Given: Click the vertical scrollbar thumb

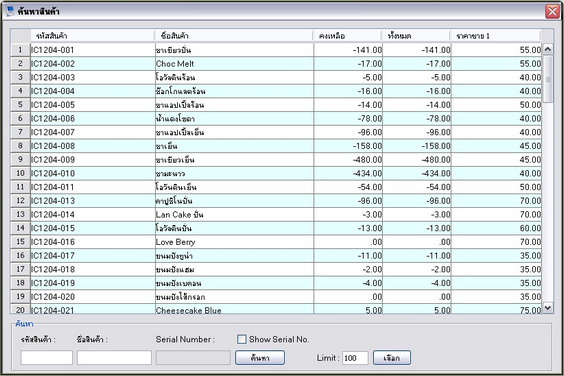Looking at the screenshot, I should coord(548,79).
